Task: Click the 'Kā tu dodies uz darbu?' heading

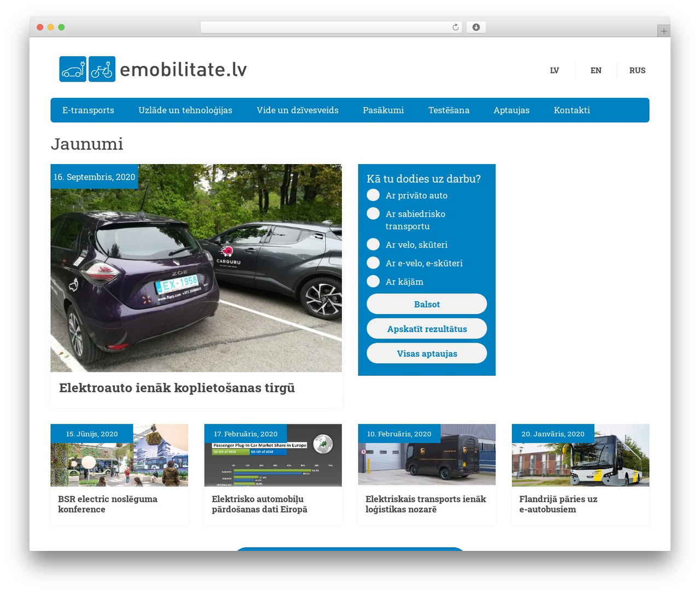Action: (x=424, y=179)
